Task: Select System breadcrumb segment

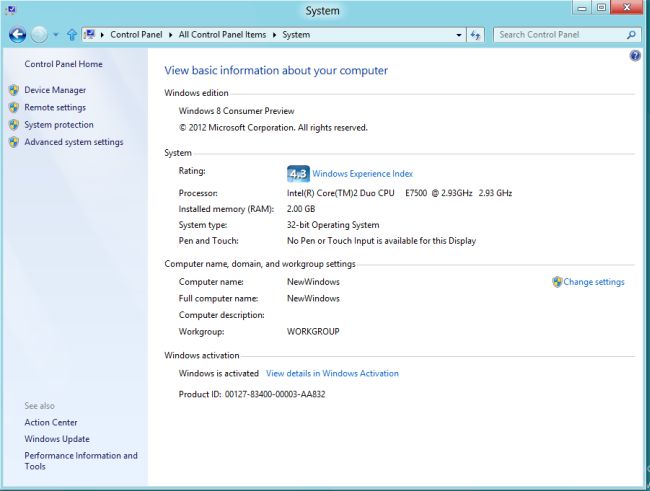Action: (x=296, y=35)
